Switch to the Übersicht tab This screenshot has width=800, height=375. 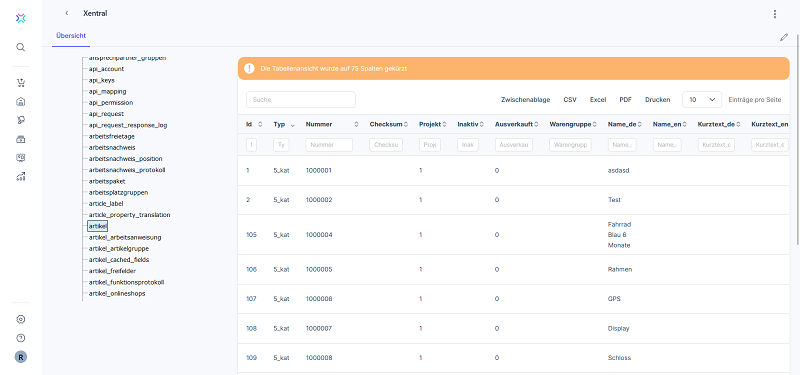[x=71, y=36]
